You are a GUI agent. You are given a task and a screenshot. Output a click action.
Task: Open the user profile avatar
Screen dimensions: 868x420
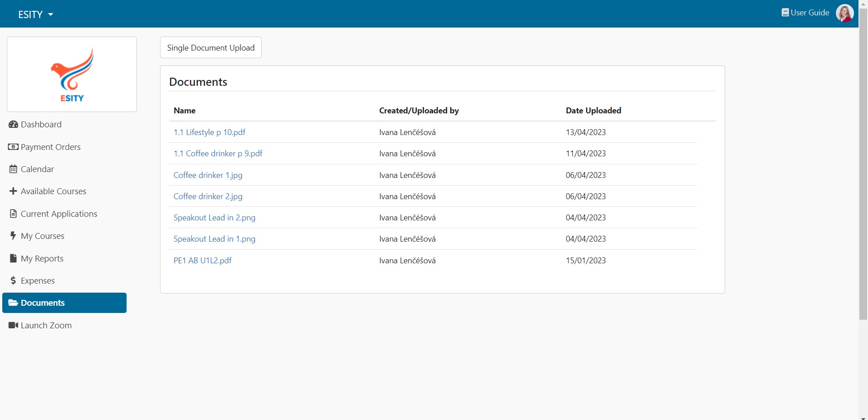tap(844, 13)
